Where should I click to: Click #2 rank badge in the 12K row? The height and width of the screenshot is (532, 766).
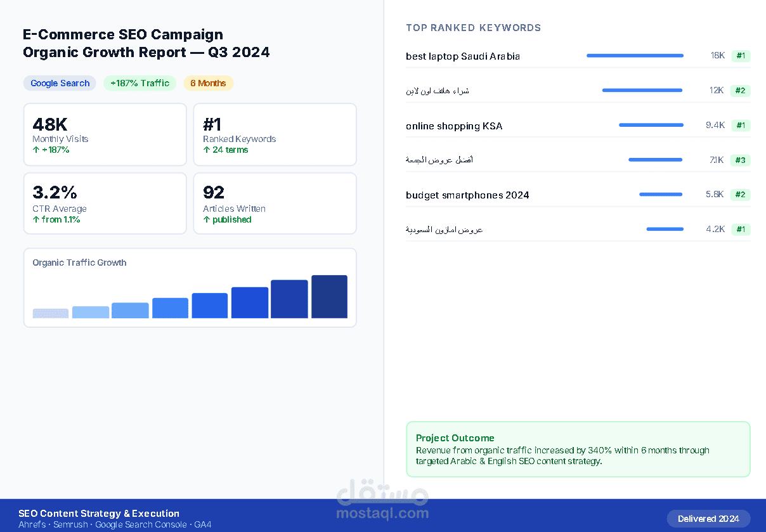(741, 91)
